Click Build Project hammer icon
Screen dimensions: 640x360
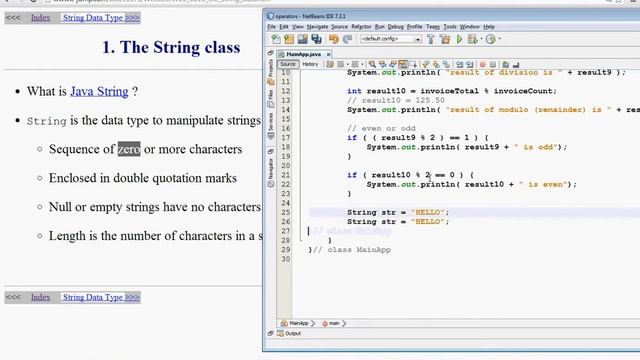[430, 39]
